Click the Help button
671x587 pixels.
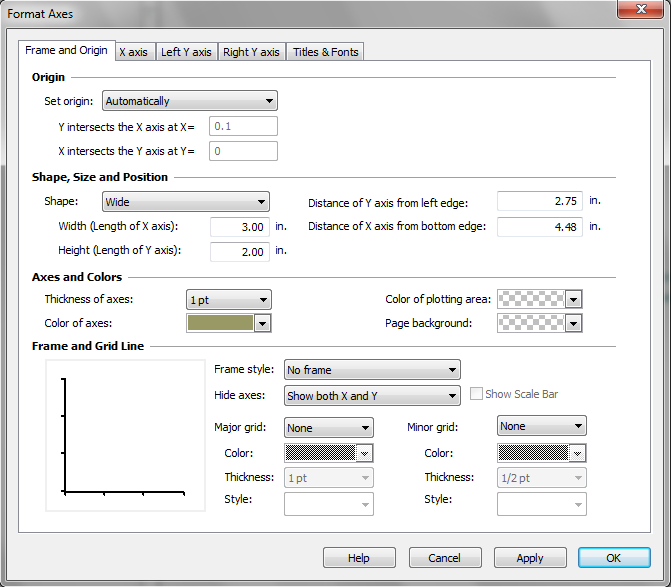pyautogui.click(x=359, y=558)
